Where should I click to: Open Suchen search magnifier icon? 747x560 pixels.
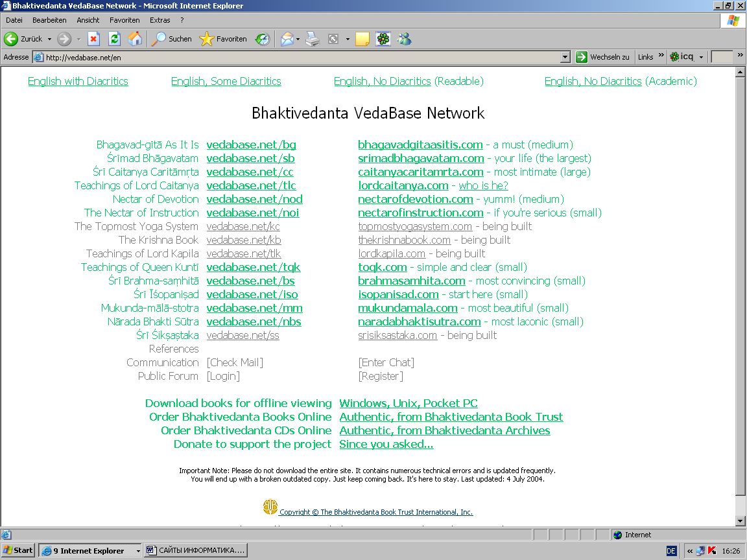pyautogui.click(x=158, y=39)
